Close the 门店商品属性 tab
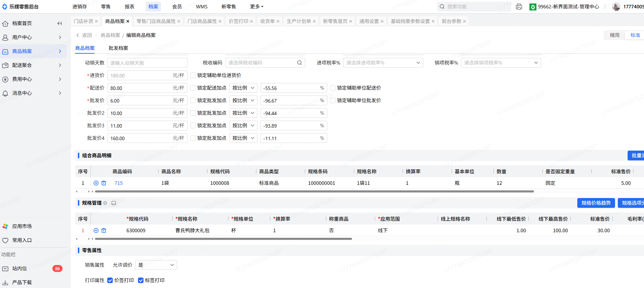644x288 pixels. [x=220, y=21]
